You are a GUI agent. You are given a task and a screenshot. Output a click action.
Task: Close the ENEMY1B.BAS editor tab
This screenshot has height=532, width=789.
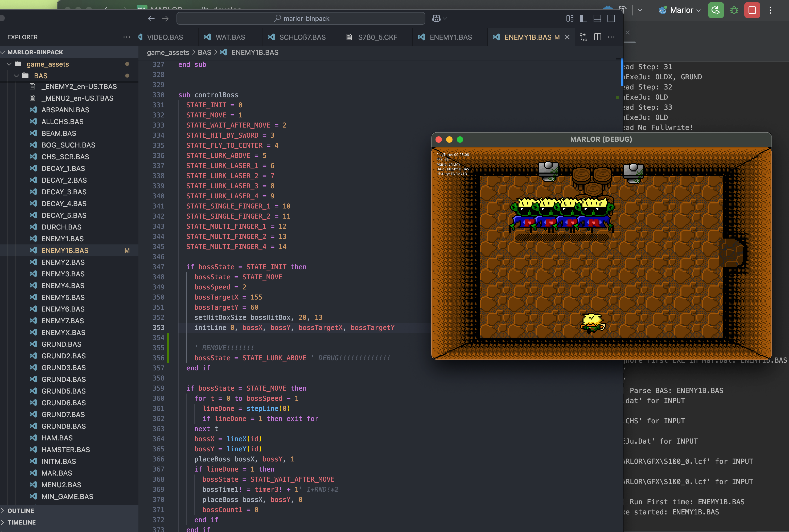tap(567, 37)
